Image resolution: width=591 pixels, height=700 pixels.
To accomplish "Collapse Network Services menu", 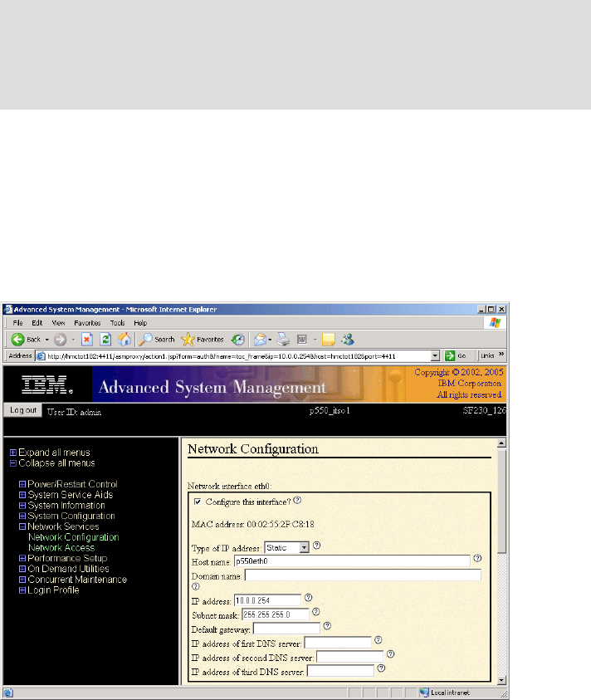I will coord(22,526).
